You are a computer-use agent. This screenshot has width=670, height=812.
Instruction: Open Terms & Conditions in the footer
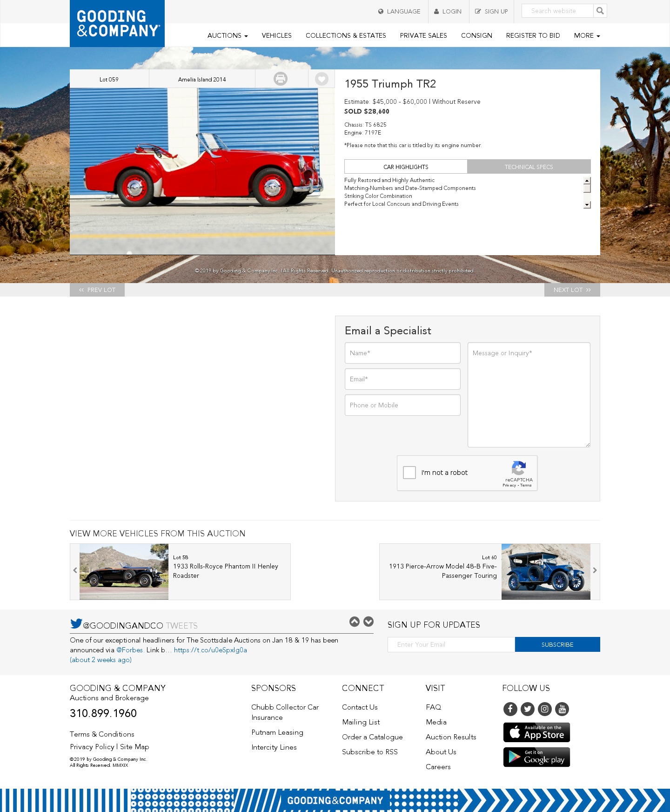[102, 734]
